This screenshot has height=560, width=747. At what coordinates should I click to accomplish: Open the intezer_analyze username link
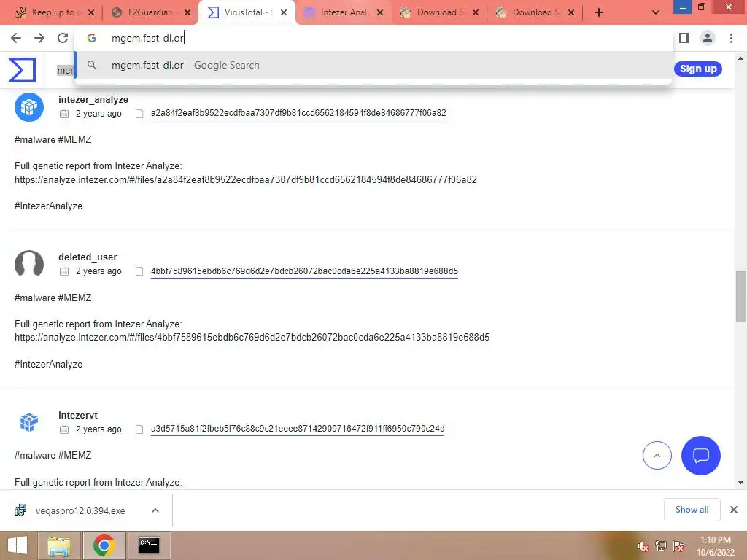pyautogui.click(x=93, y=99)
